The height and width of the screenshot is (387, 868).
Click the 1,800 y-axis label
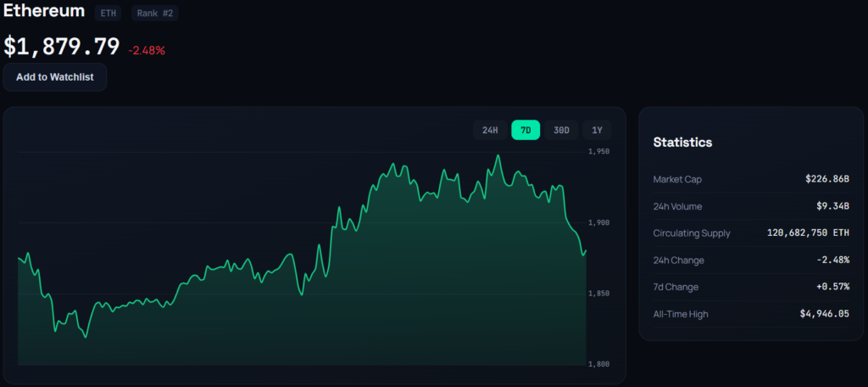pyautogui.click(x=599, y=364)
